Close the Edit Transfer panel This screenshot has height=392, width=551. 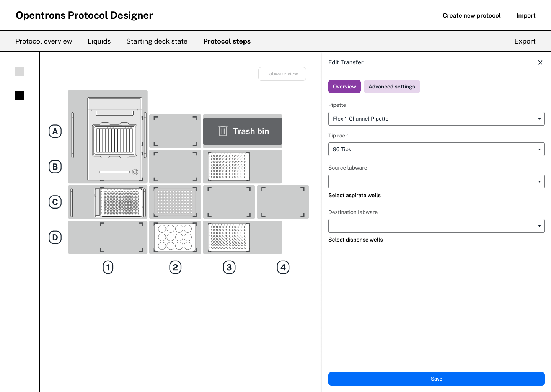pyautogui.click(x=540, y=62)
